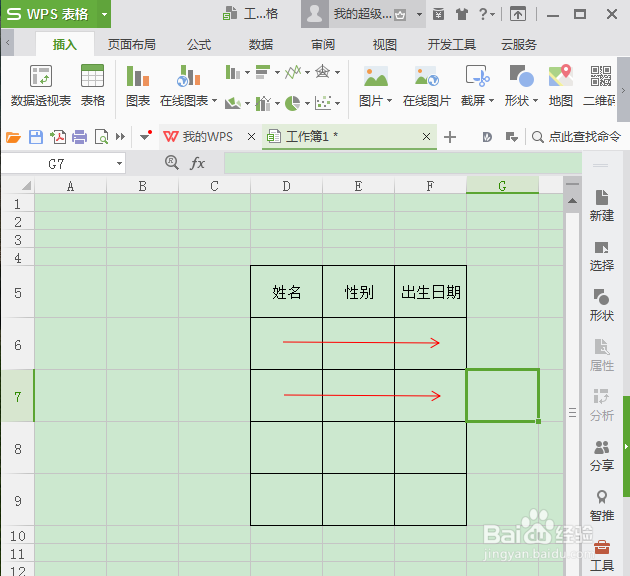Click the print icon

click(80, 137)
